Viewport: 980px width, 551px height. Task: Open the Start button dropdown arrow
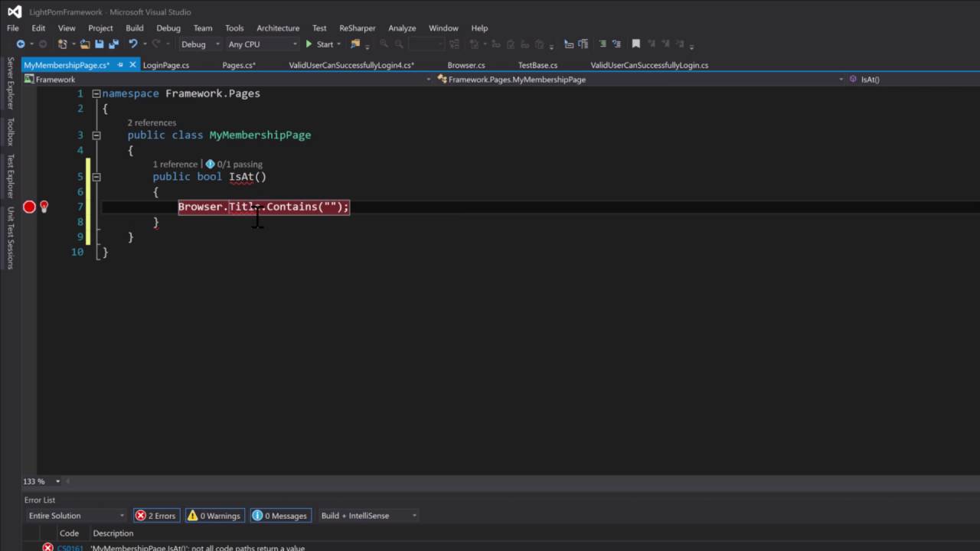pos(339,44)
